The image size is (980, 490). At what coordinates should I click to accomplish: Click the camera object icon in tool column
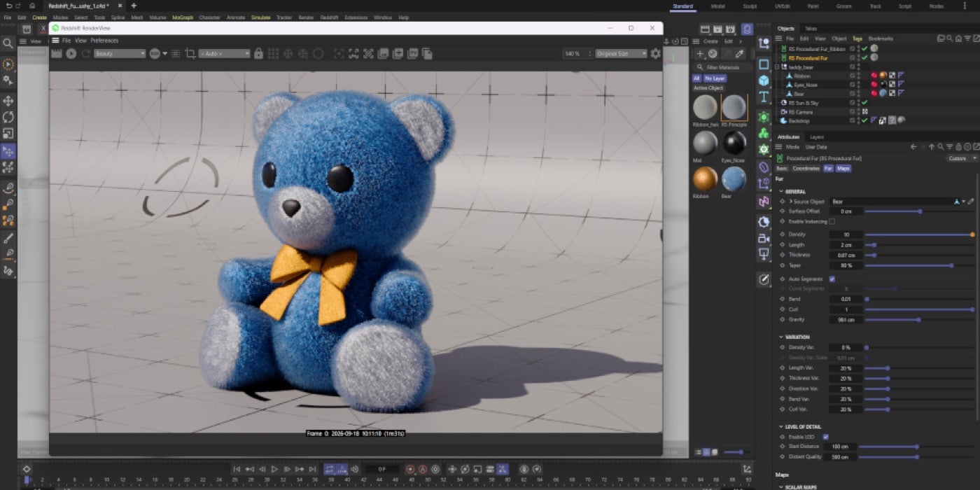764,238
